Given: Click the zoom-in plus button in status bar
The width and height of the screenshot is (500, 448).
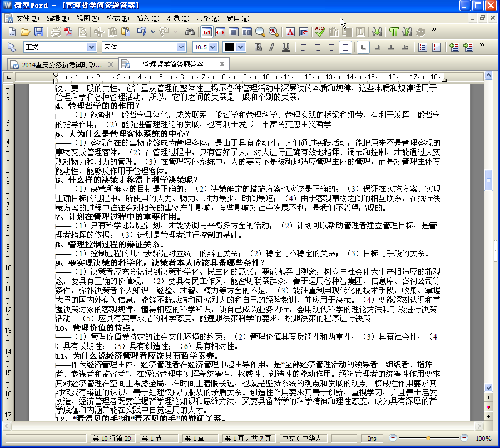Looking at the screenshot, I should coord(464,438).
